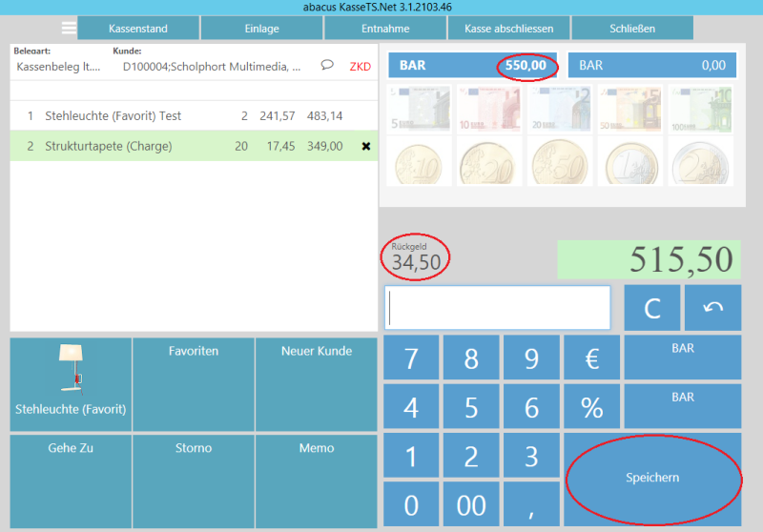Image resolution: width=763 pixels, height=532 pixels.
Task: Click Kasse abschliessen in the top bar
Action: [508, 29]
